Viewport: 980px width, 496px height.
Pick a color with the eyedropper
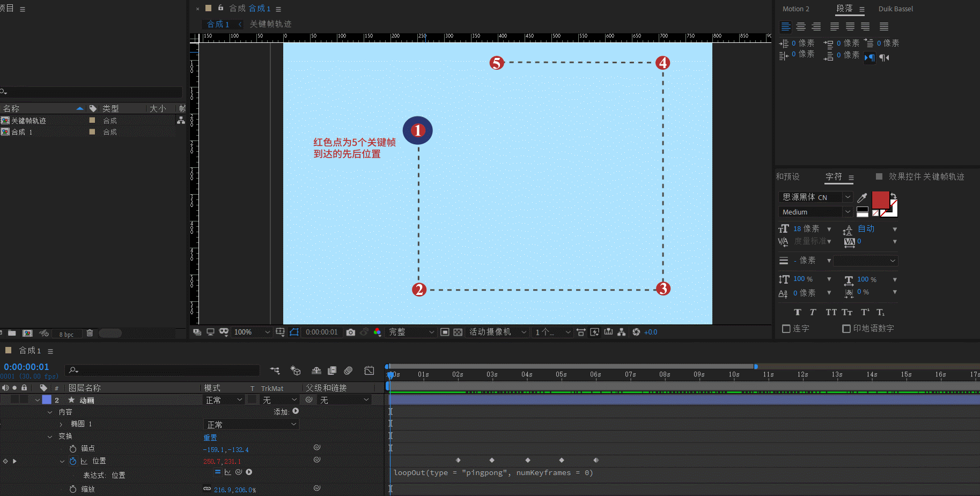coord(862,197)
